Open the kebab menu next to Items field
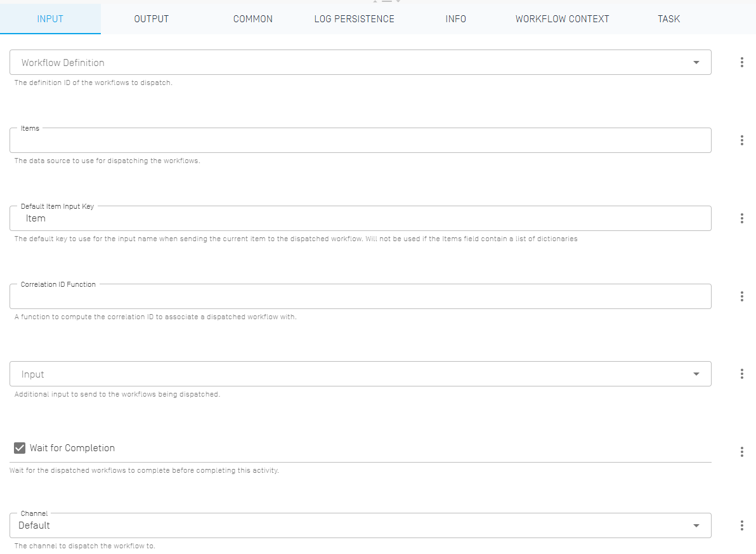 [742, 140]
